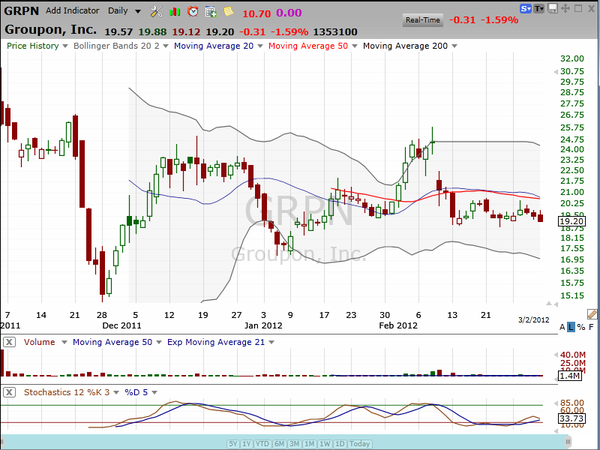Viewport: 600px width, 450px height.
Task: Open the alarm clock alert icon
Action: (x=193, y=11)
